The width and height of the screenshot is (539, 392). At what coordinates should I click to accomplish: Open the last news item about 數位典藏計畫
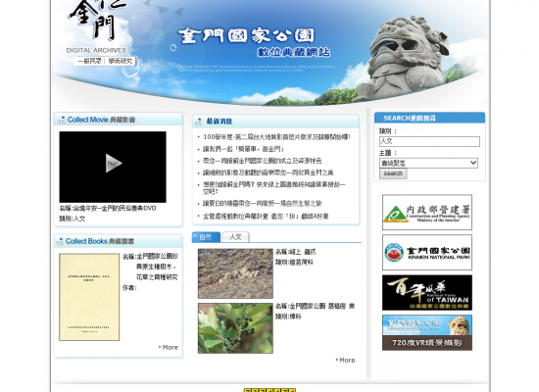(x=266, y=217)
